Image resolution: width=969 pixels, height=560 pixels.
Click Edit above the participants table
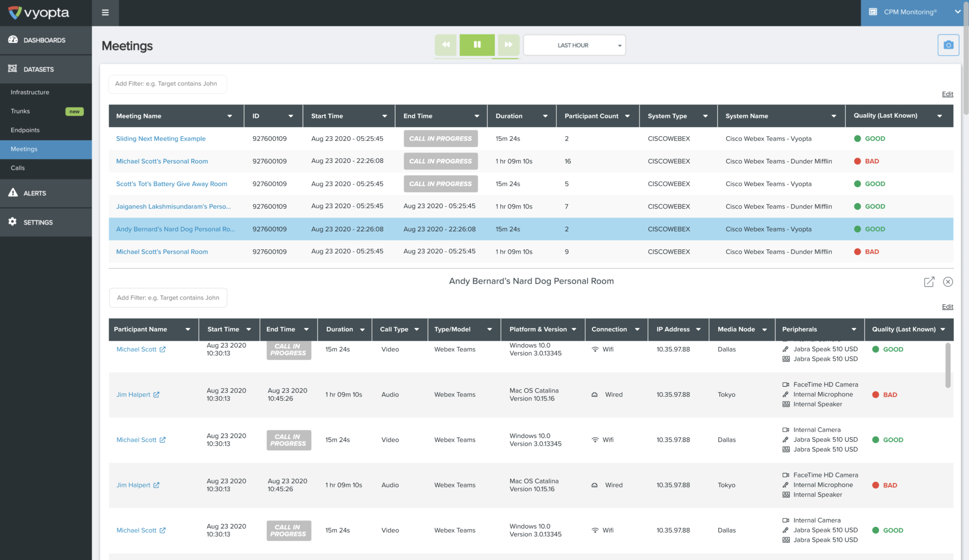click(x=947, y=307)
